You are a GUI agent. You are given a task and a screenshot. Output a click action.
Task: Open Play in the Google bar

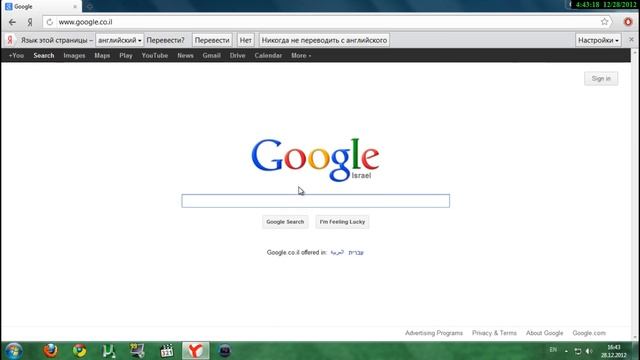pyautogui.click(x=126, y=56)
